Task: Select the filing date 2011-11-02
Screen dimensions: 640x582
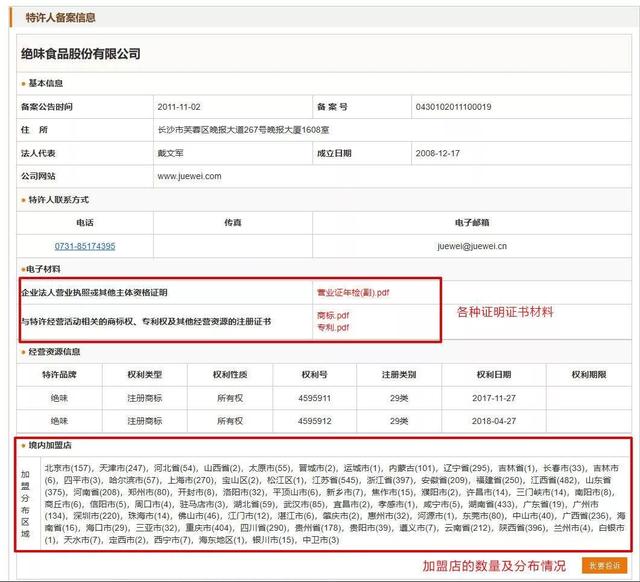Action: tap(179, 107)
